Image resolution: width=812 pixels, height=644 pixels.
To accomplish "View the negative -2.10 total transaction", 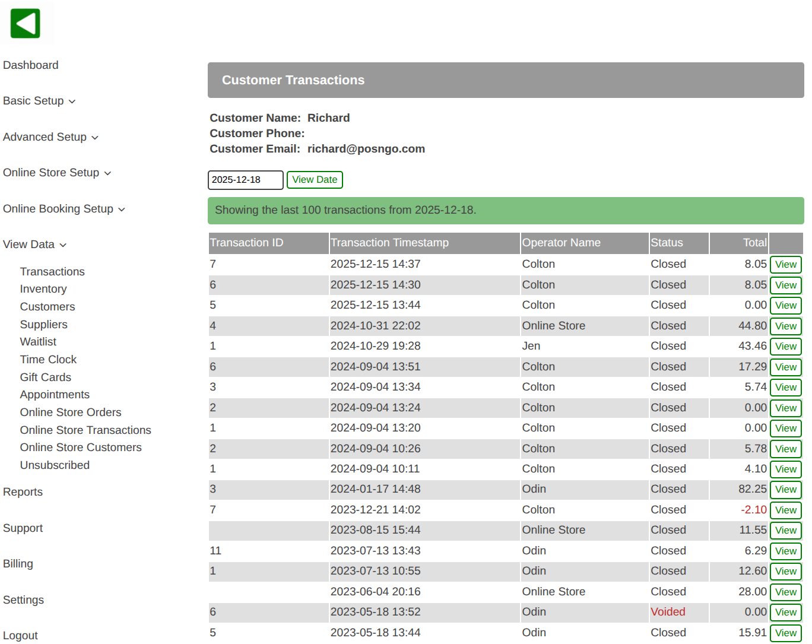I will tap(785, 510).
